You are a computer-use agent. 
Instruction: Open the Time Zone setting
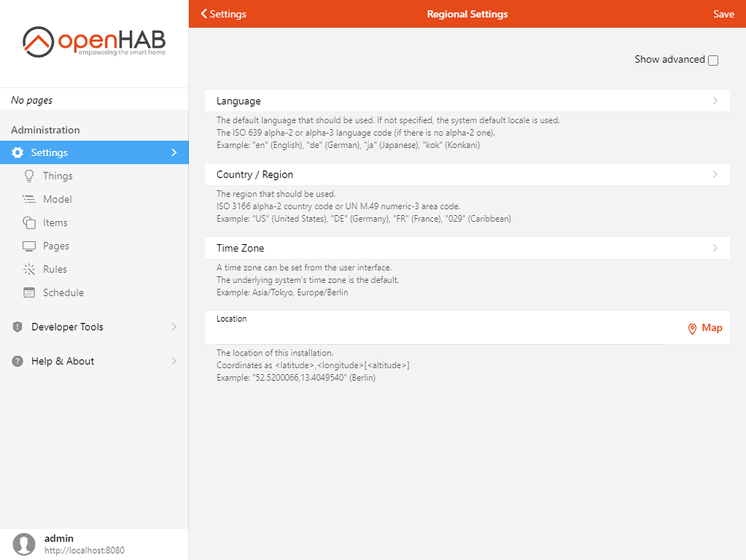[467, 247]
